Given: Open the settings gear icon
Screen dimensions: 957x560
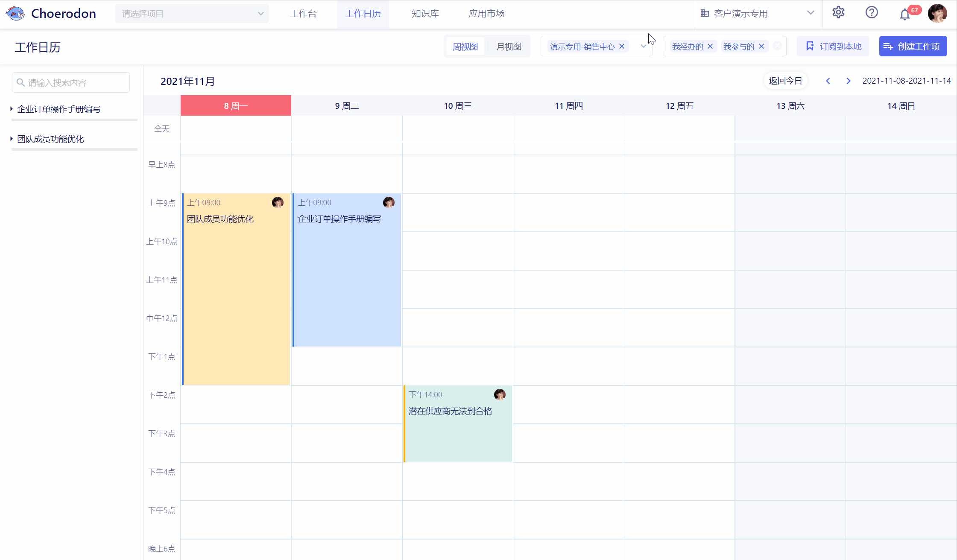Looking at the screenshot, I should [x=838, y=13].
